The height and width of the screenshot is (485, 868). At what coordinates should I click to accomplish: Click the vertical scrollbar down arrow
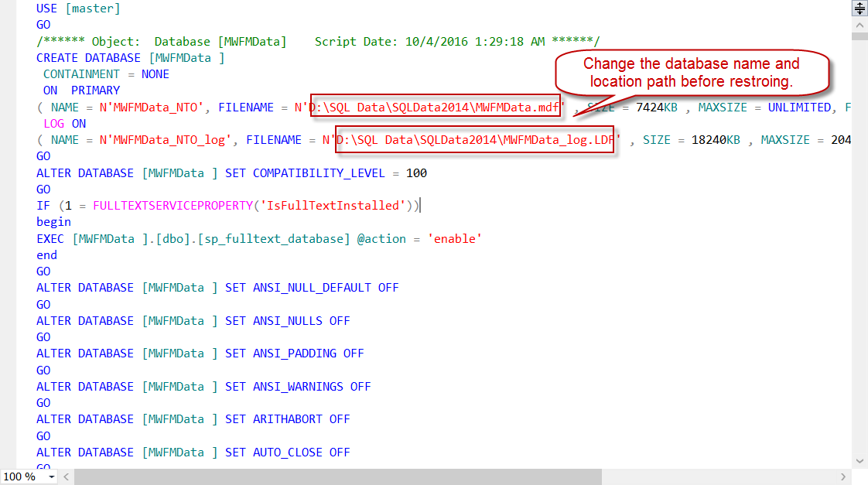(859, 461)
